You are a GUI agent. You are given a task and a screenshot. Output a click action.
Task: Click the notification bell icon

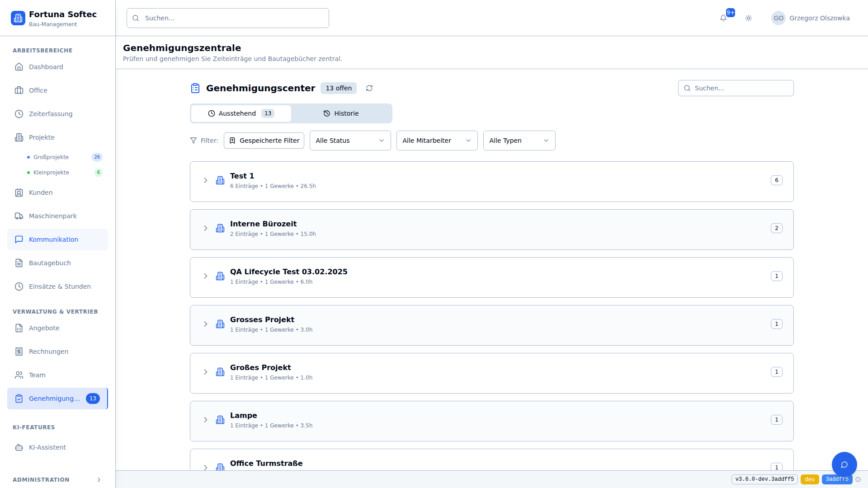click(723, 18)
